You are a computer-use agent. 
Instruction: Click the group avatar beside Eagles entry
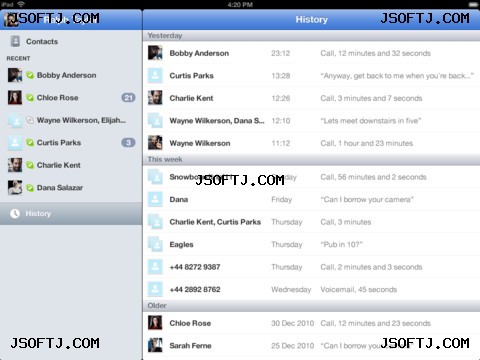(155, 244)
